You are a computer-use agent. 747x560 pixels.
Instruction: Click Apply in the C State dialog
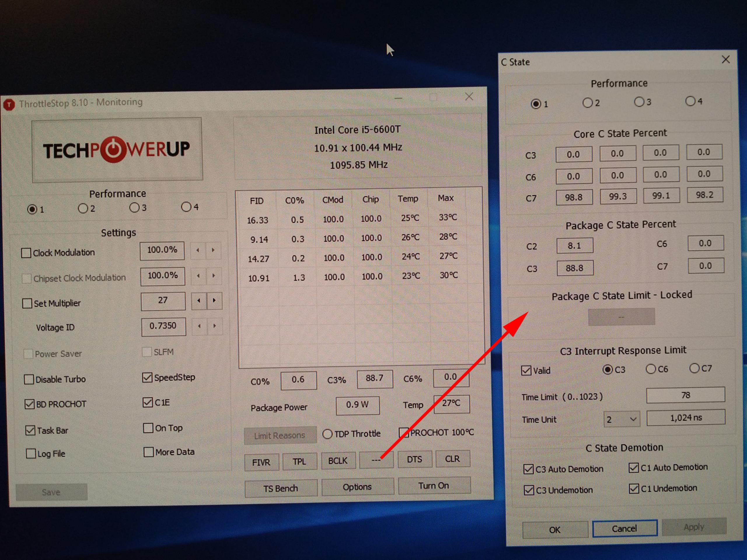(694, 527)
